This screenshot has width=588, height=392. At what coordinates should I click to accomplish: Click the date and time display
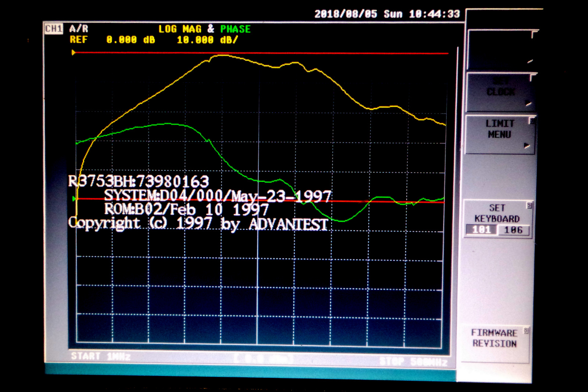(387, 14)
